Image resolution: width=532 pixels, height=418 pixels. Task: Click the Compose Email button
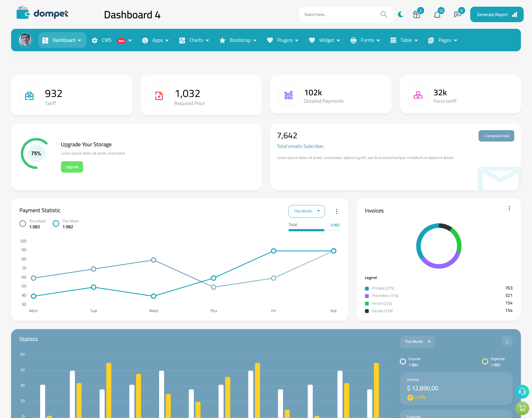495,135
